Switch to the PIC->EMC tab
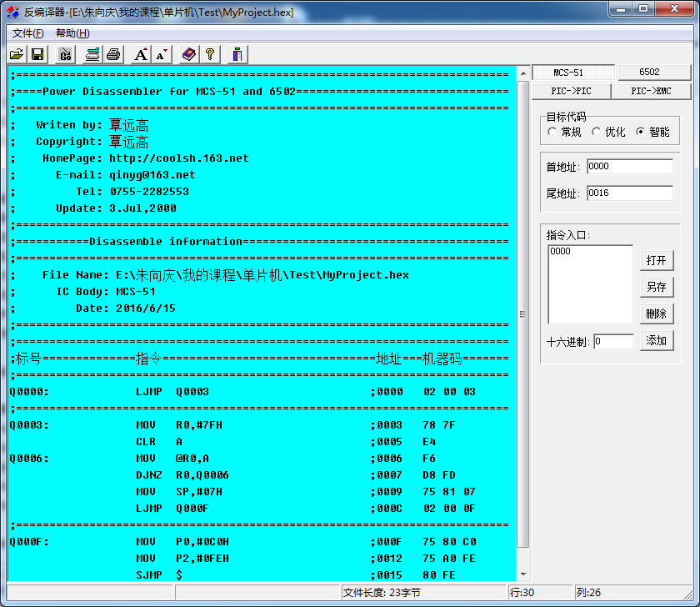Image resolution: width=700 pixels, height=607 pixels. click(x=651, y=91)
